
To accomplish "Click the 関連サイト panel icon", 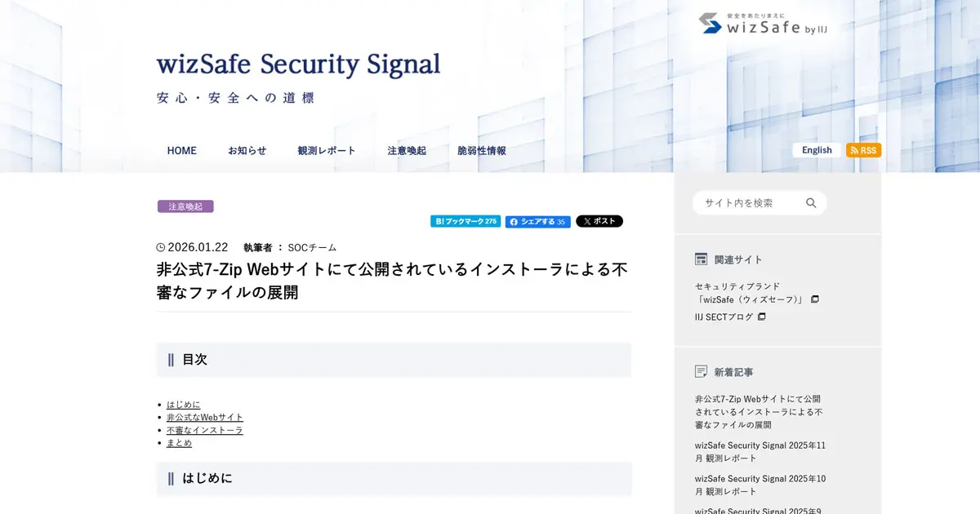I will point(701,258).
